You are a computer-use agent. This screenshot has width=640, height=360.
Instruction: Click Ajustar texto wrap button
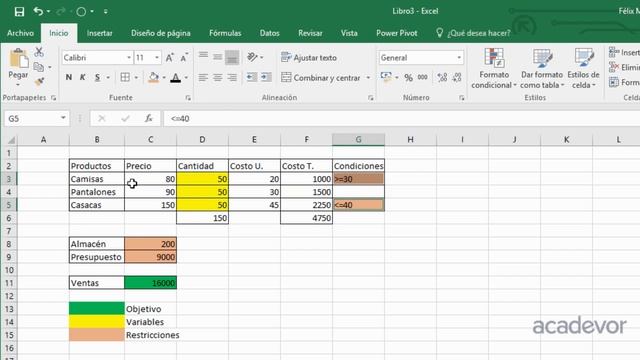point(309,58)
